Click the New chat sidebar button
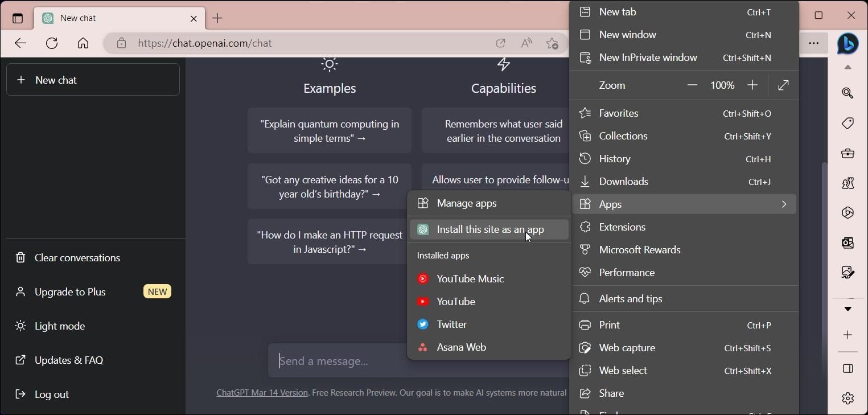The height and width of the screenshot is (415, 868). [x=93, y=80]
